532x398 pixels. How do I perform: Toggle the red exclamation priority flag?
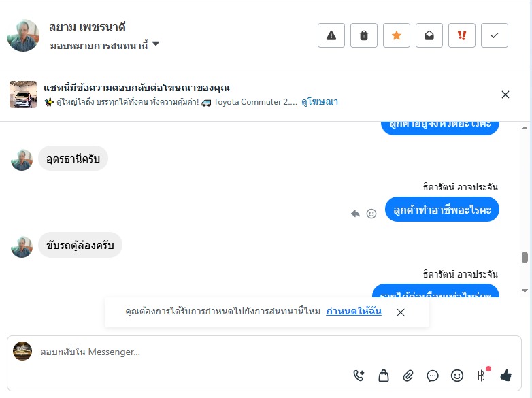tap(462, 35)
